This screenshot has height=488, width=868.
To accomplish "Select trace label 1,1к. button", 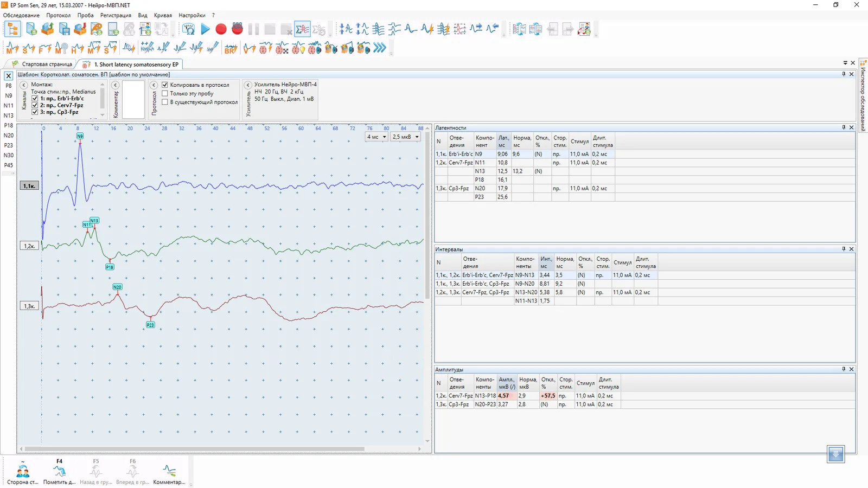I will (x=29, y=186).
